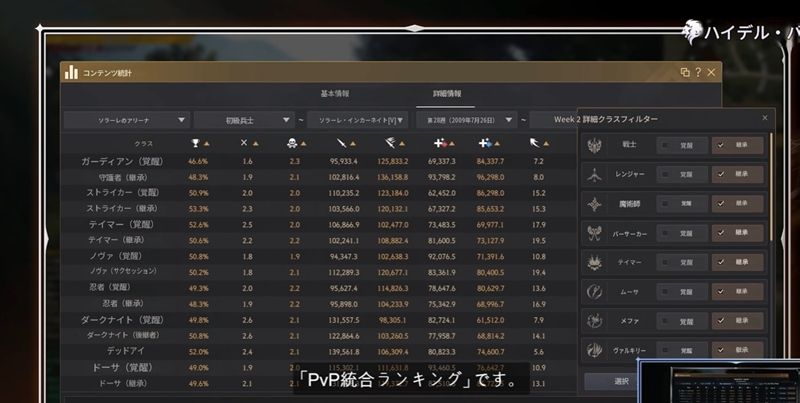Screen dimensions: 800x403
Task: Uncheck 継承 for ムーサ
Action: 720,292
